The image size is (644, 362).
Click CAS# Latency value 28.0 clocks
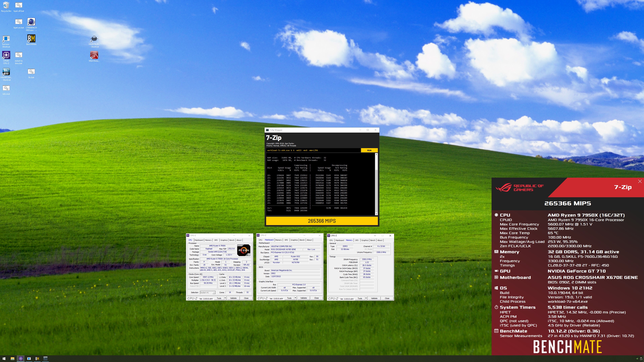pyautogui.click(x=367, y=265)
